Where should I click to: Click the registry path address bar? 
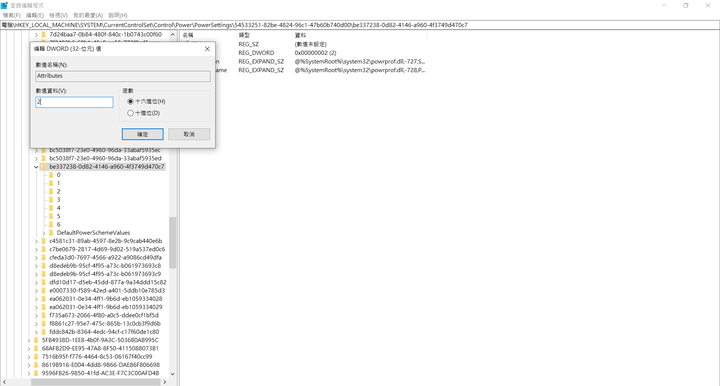coord(360,25)
